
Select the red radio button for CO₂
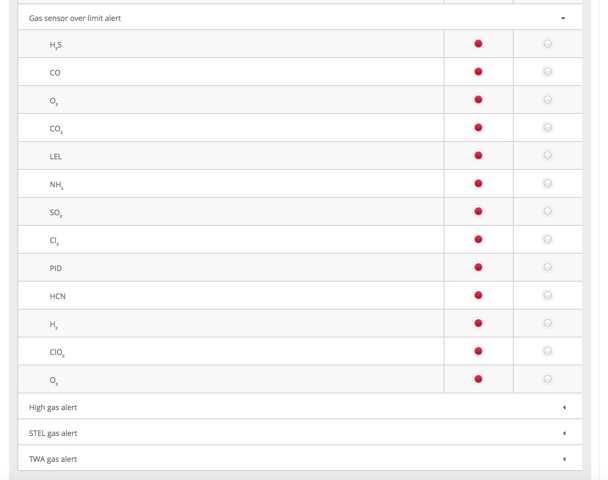tap(478, 128)
